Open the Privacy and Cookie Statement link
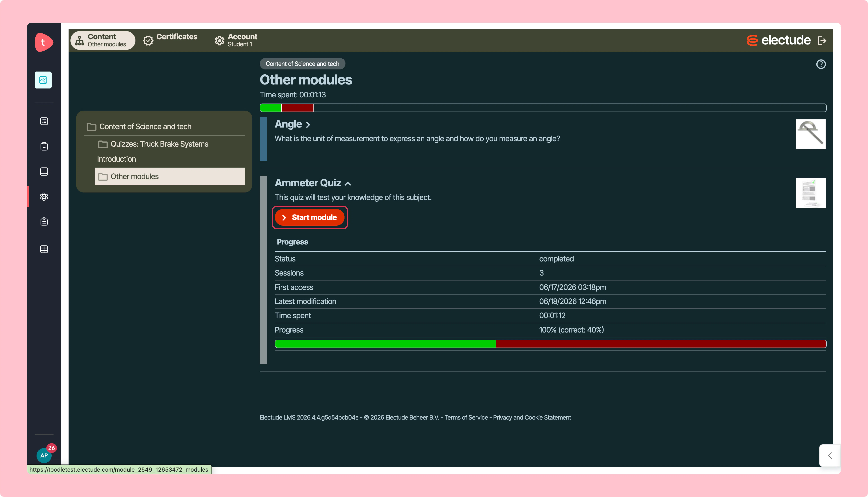Viewport: 868px width, 497px height. click(x=532, y=418)
